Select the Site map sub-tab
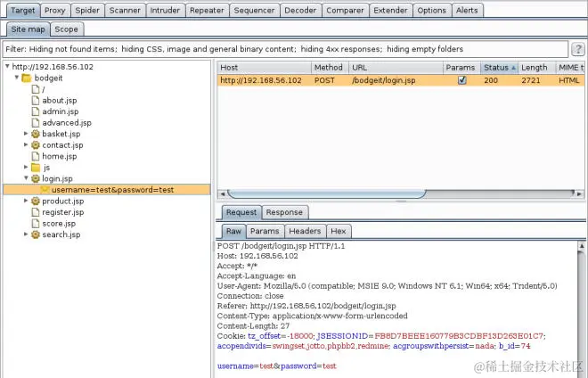This screenshot has height=378, width=588. tap(28, 29)
